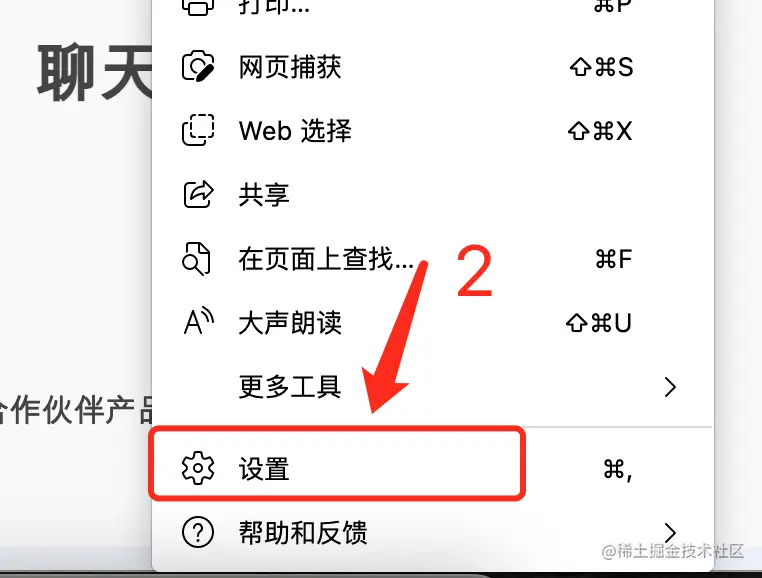Click the 网页捕获 camera icon
Viewport: 762px width, 578px height.
[x=198, y=66]
